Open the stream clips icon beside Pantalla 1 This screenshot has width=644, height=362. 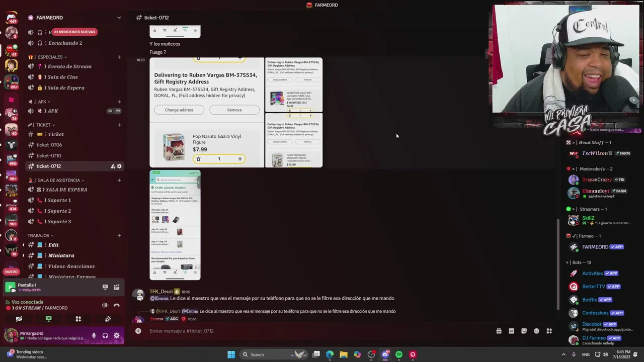point(116,287)
